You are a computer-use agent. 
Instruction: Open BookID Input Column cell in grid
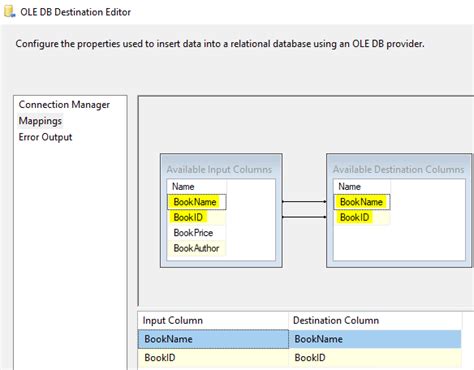[213, 358]
